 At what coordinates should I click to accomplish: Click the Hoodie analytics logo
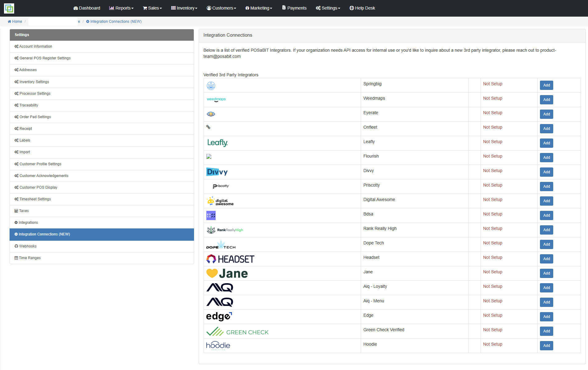coord(218,346)
